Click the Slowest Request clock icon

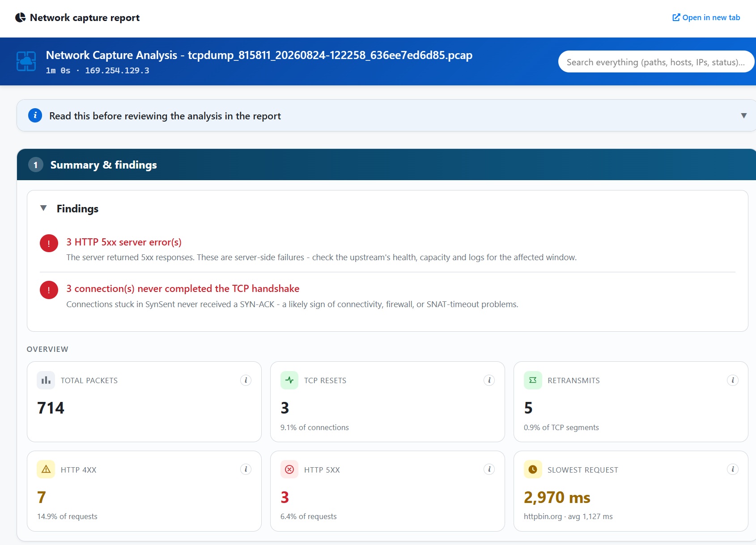coord(533,469)
